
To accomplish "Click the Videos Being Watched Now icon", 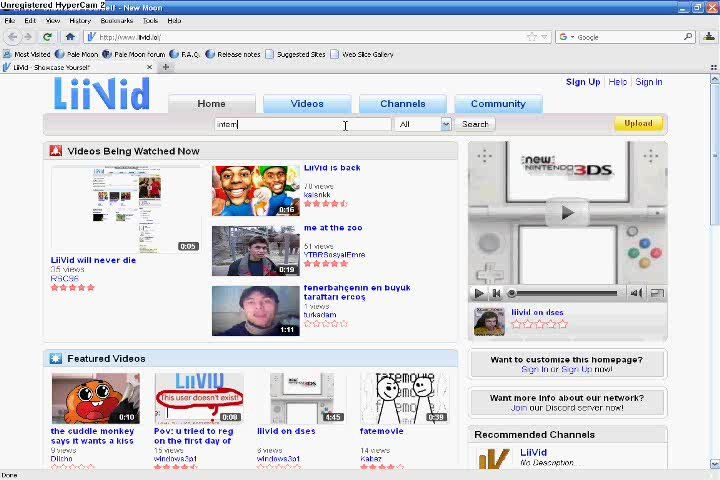I will [56, 151].
